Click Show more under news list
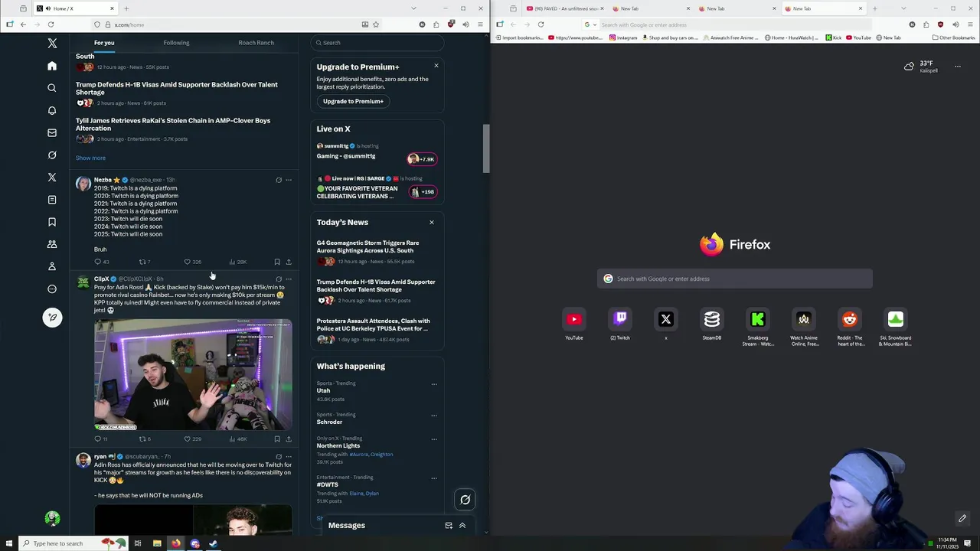 (90, 158)
